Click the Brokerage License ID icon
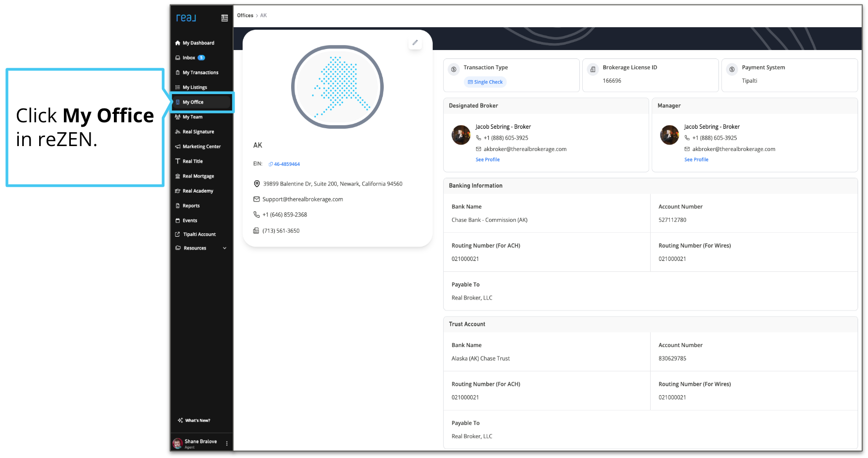The height and width of the screenshot is (458, 868). click(x=593, y=69)
